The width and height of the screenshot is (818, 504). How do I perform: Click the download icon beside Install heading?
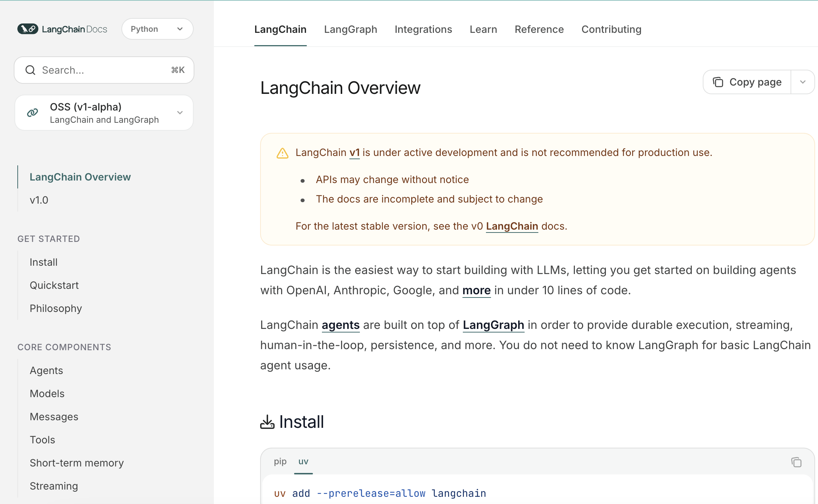click(x=267, y=422)
